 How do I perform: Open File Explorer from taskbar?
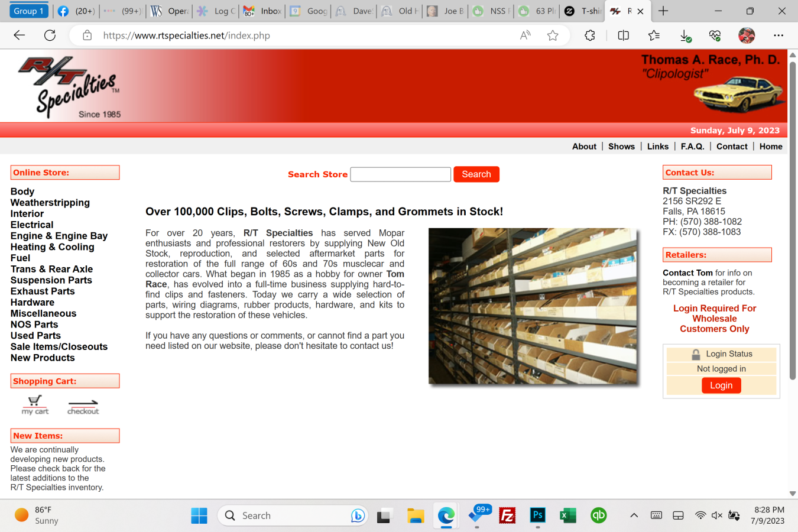[x=416, y=515]
